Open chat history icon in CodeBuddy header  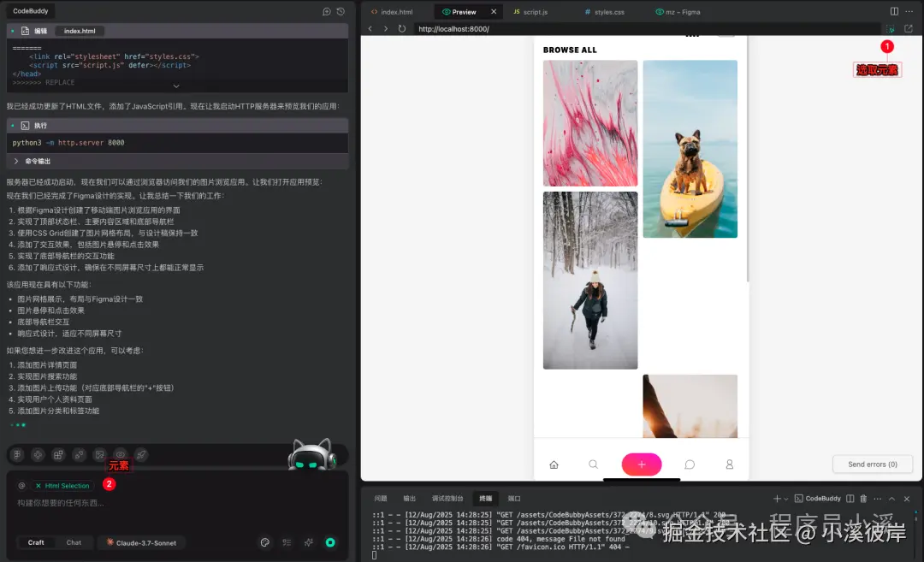point(341,11)
